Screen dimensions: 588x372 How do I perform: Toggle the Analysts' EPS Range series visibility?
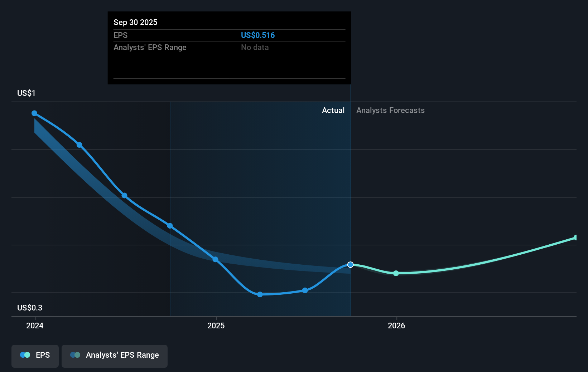[115, 355]
